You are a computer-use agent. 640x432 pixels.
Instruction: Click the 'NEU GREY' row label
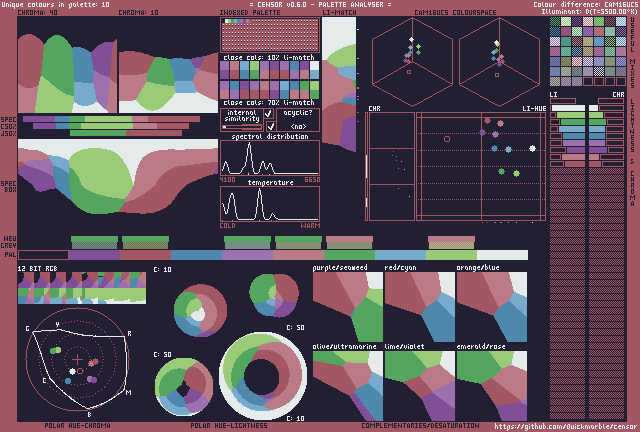[9, 242]
